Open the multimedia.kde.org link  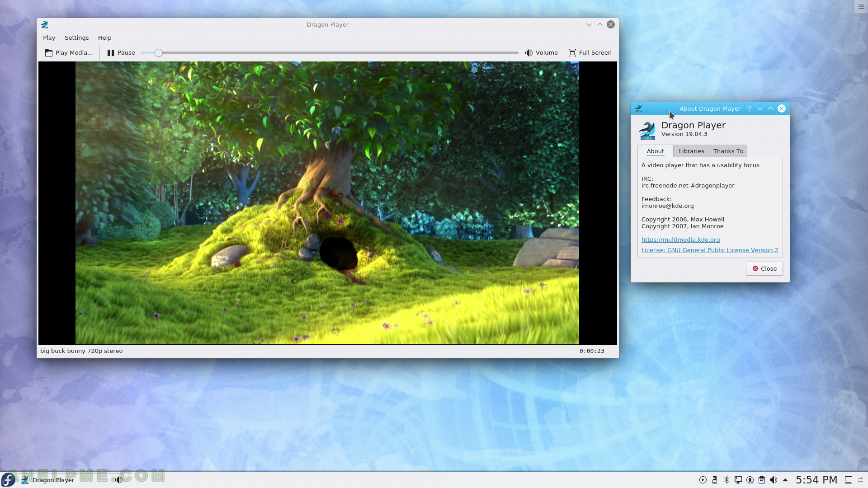(680, 240)
